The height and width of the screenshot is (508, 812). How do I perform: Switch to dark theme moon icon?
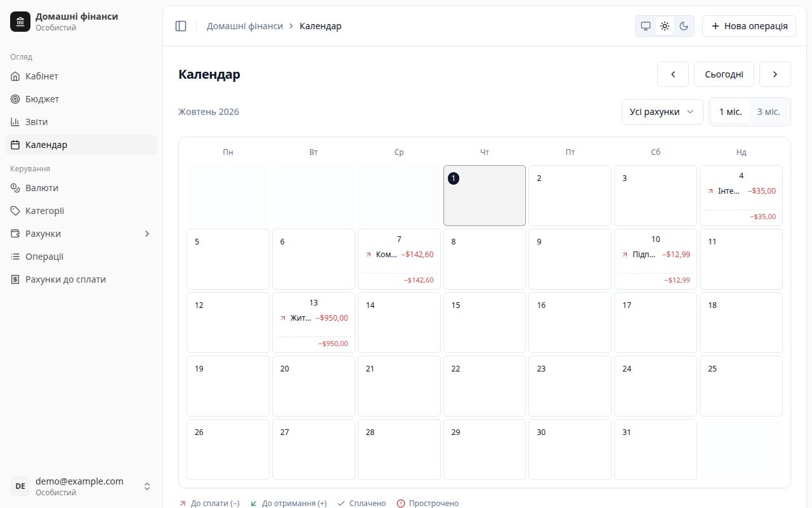click(x=684, y=26)
